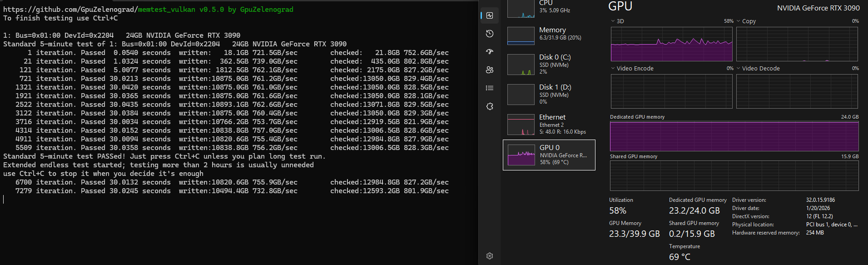Click Shared GPU memory 0.2/15.9 GB value
This screenshot has height=265, width=868.
tap(692, 234)
